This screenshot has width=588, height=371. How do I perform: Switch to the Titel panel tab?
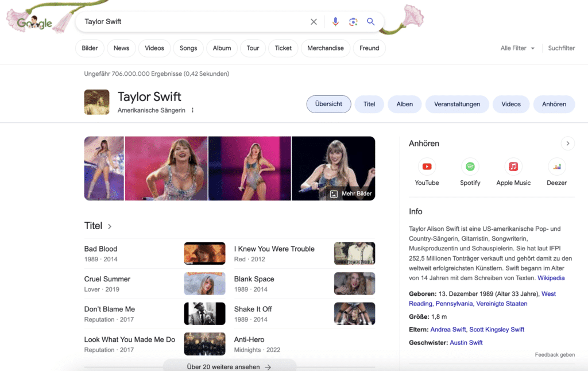pyautogui.click(x=369, y=104)
